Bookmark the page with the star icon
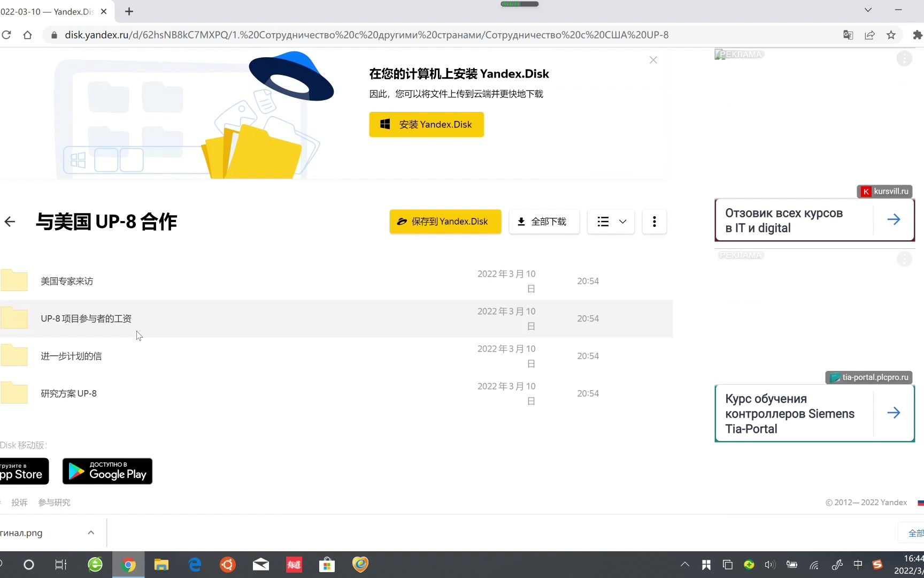The image size is (924, 578). (891, 35)
